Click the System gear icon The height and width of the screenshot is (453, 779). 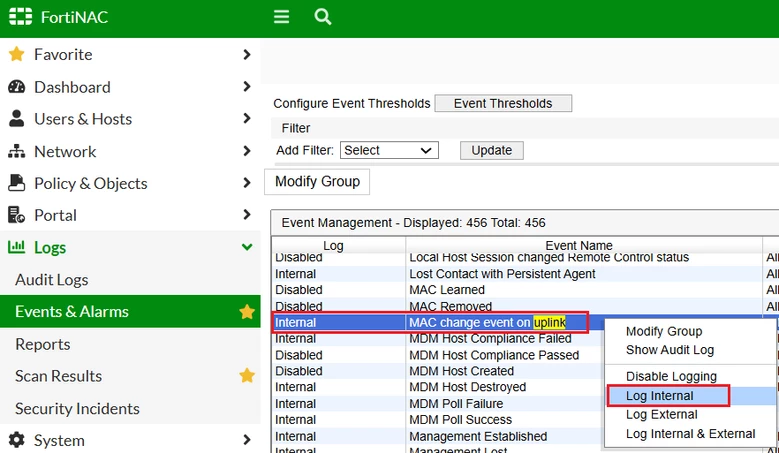tap(16, 440)
